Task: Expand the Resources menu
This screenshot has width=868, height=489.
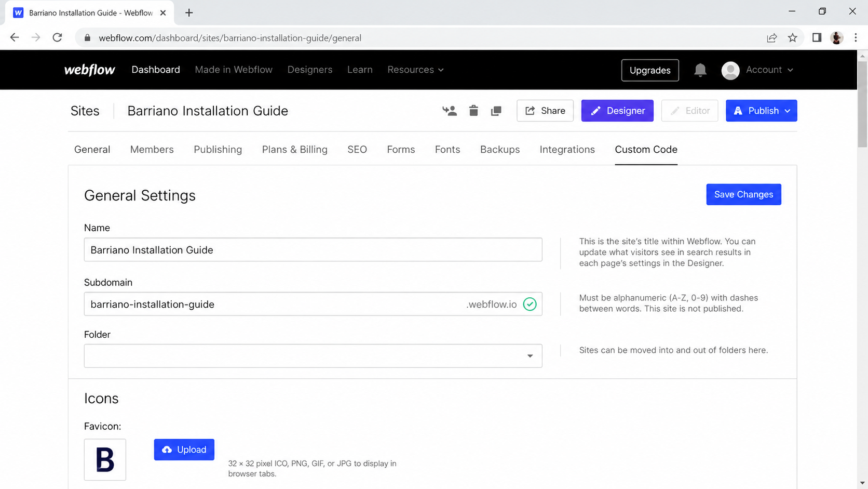Action: [415, 70]
